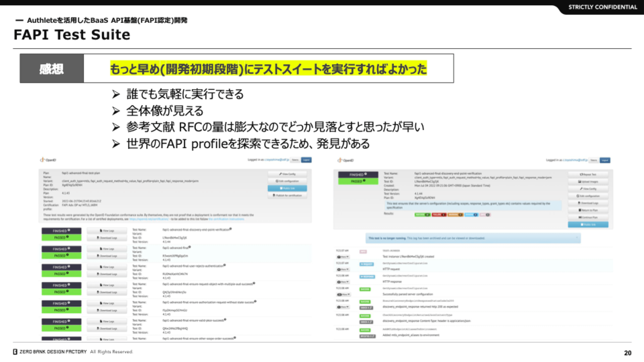Click the Return to Plan button

click(x=588, y=210)
